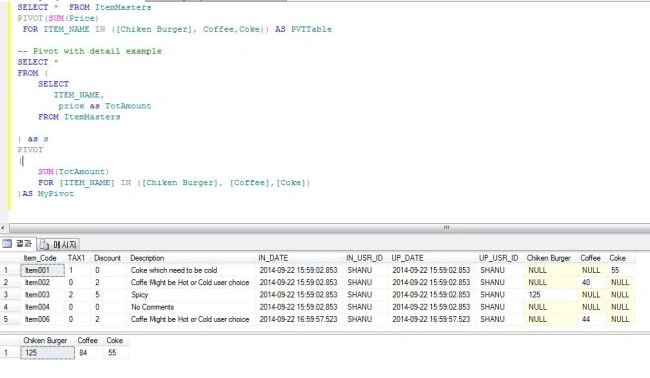Select row 2 header in first result grid
The image size is (650, 378).
(x=10, y=282)
